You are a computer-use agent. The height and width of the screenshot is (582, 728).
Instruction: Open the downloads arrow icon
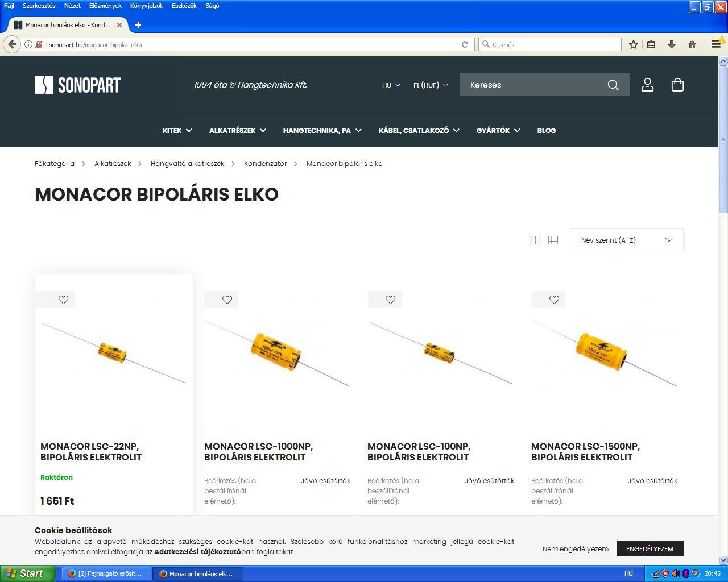[x=672, y=44]
